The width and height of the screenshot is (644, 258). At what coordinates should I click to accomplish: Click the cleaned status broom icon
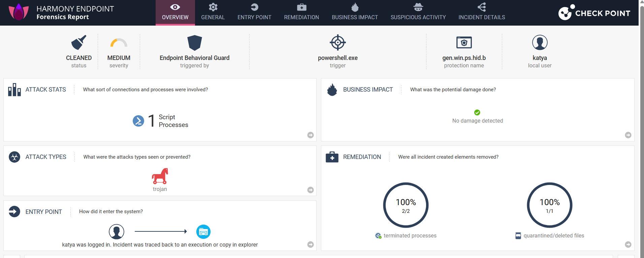coord(79,42)
